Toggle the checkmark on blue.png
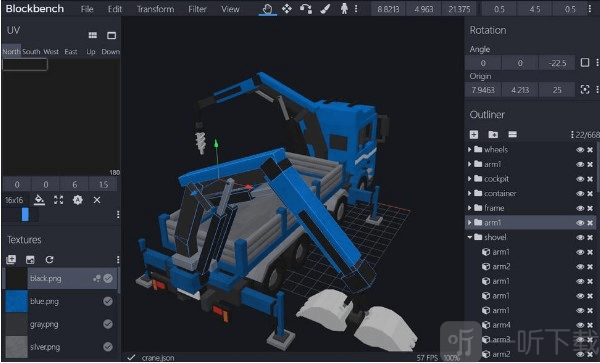 108,301
